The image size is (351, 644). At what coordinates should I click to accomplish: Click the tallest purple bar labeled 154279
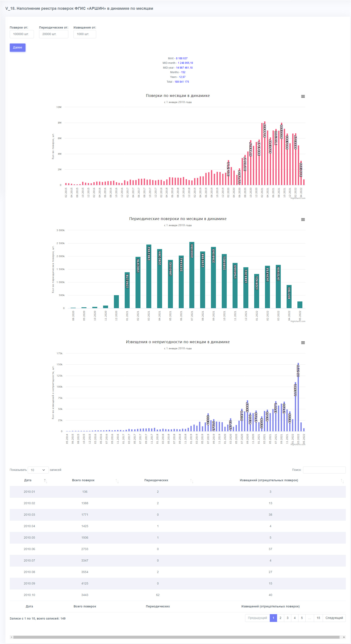(x=298, y=397)
